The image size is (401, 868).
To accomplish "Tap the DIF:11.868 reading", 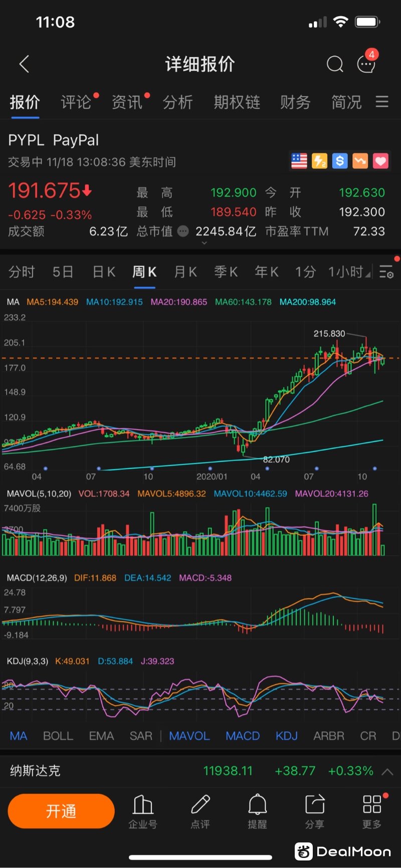I will coord(95,578).
